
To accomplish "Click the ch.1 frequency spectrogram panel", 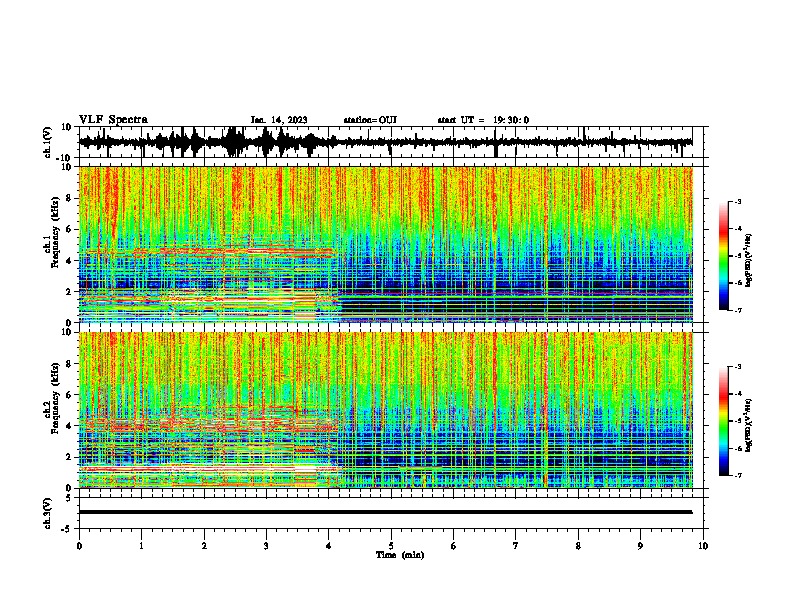I will [x=385, y=244].
